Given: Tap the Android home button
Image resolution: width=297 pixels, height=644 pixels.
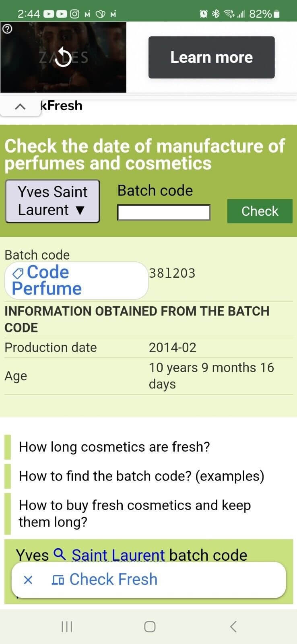Looking at the screenshot, I should (150, 626).
